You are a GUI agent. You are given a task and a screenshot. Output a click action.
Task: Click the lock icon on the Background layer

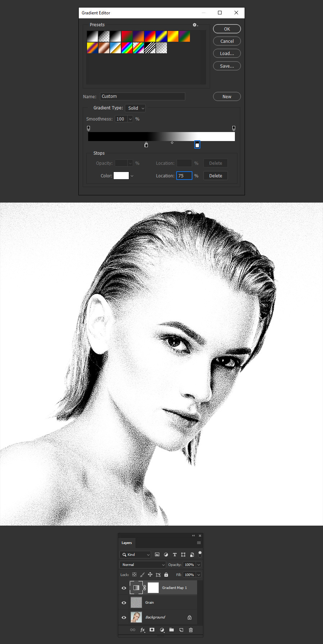[190, 617]
